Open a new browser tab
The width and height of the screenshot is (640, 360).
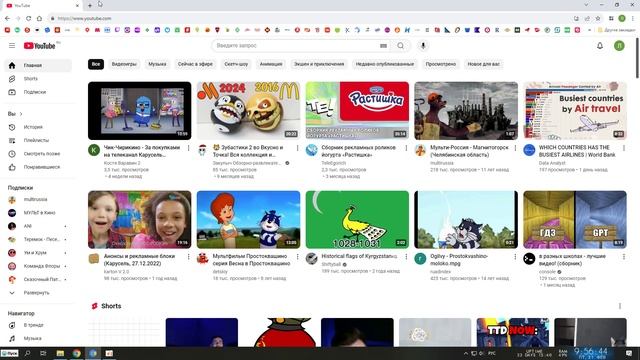(90, 6)
